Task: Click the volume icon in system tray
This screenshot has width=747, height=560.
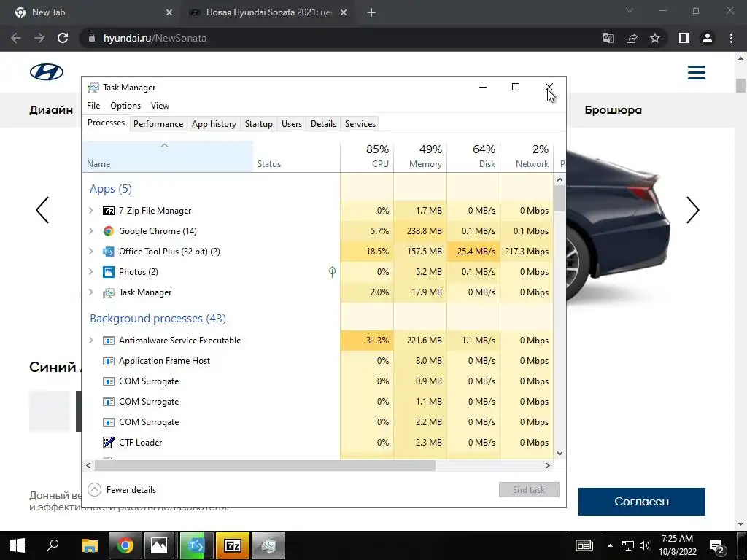Action: 645,545
